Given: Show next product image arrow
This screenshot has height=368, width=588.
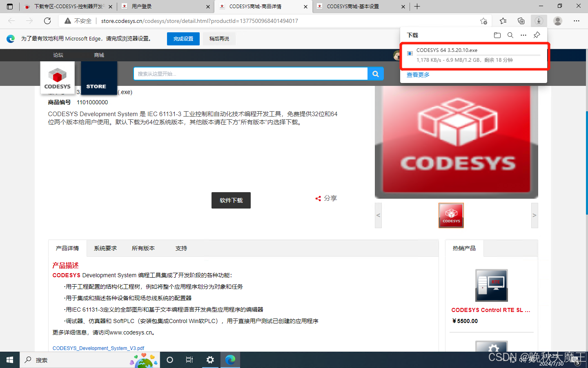Looking at the screenshot, I should point(534,215).
